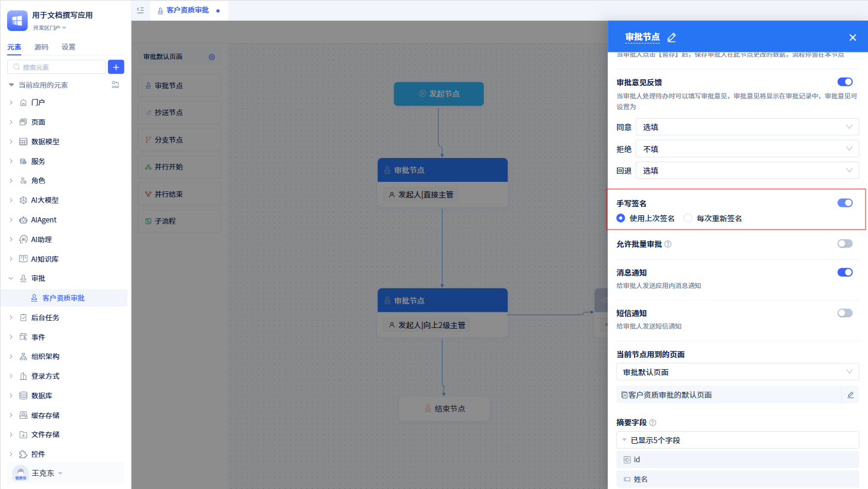The height and width of the screenshot is (489, 868).
Task: Select the 并行结束 palette item
Action: (x=179, y=194)
